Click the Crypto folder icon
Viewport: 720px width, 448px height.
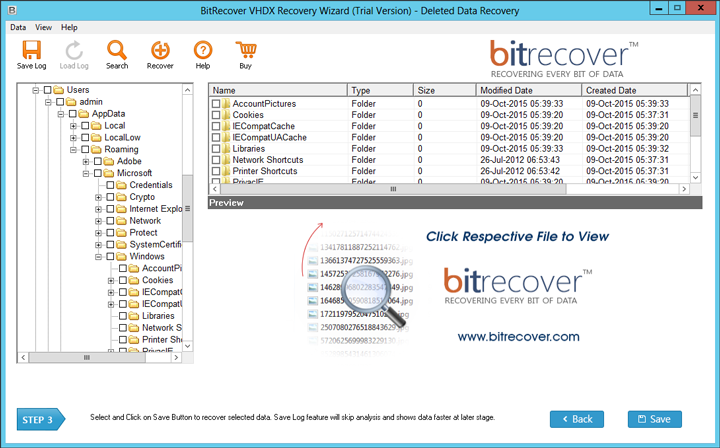121,197
